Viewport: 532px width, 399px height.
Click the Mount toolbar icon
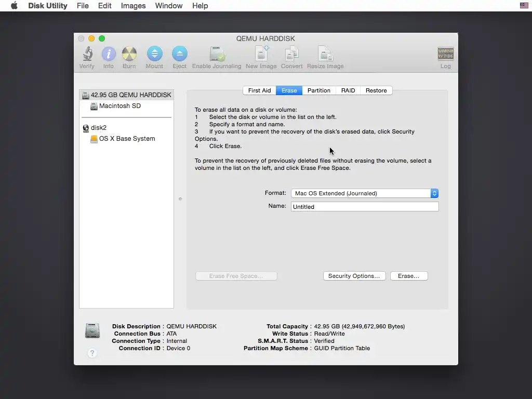pos(154,54)
